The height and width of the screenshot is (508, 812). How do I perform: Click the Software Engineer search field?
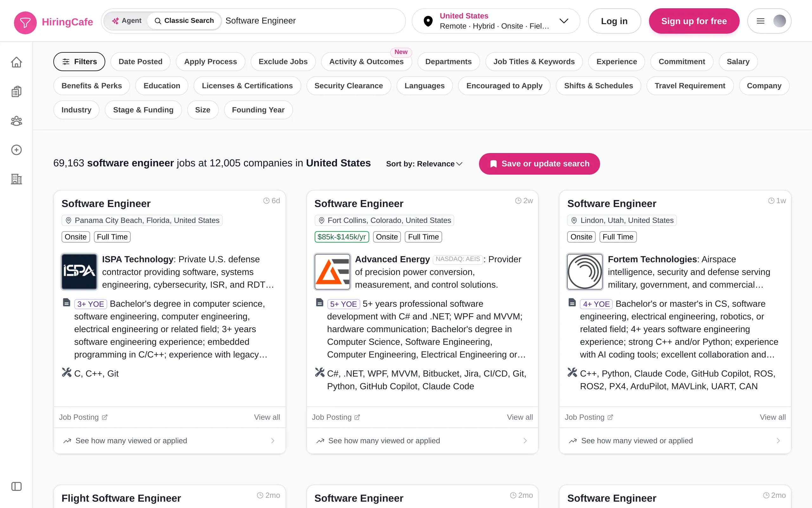[x=312, y=21]
